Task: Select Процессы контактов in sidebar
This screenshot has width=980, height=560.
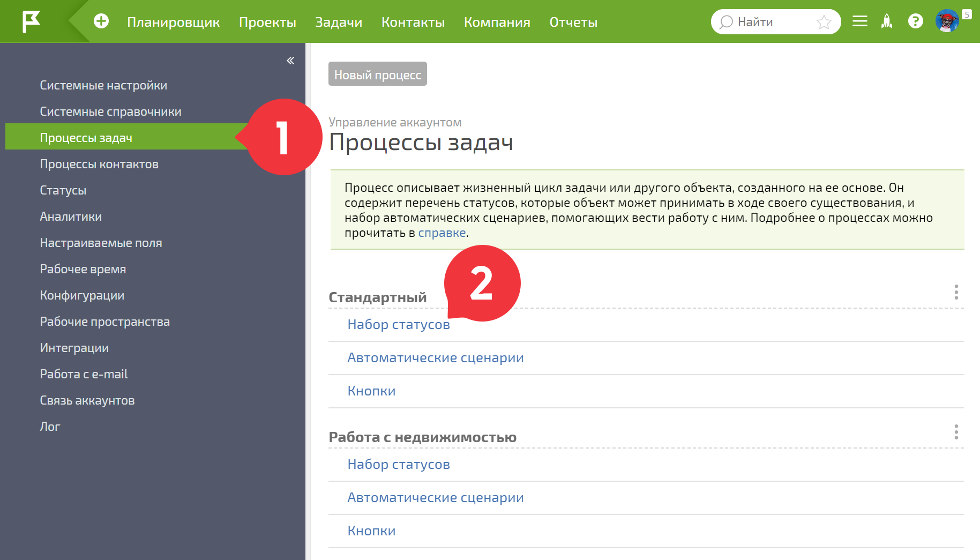Action: [x=99, y=164]
